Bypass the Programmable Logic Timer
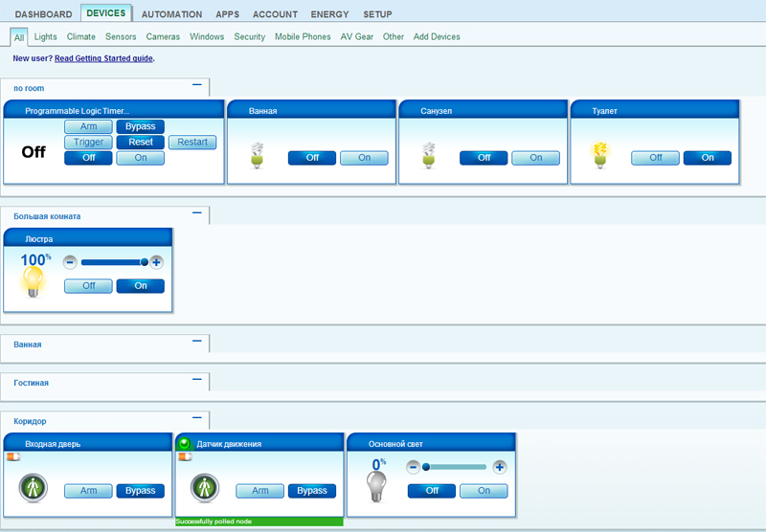766x532 pixels. (140, 126)
